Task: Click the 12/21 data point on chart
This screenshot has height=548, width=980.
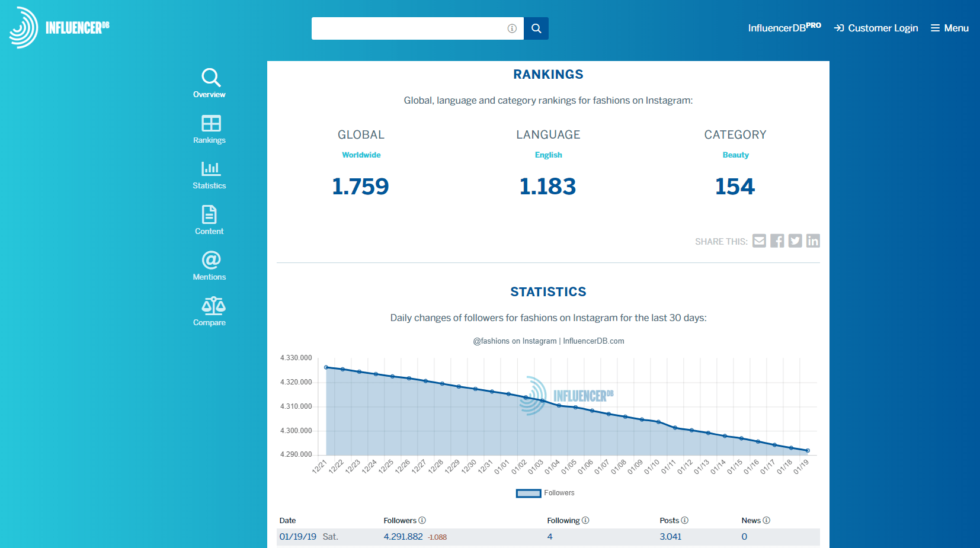Action: [x=326, y=367]
